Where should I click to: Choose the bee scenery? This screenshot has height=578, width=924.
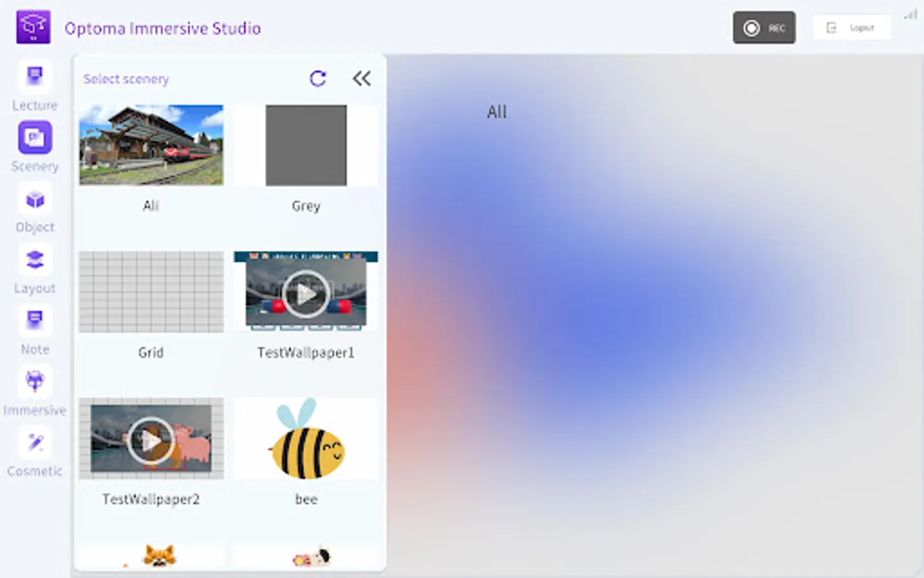click(305, 438)
